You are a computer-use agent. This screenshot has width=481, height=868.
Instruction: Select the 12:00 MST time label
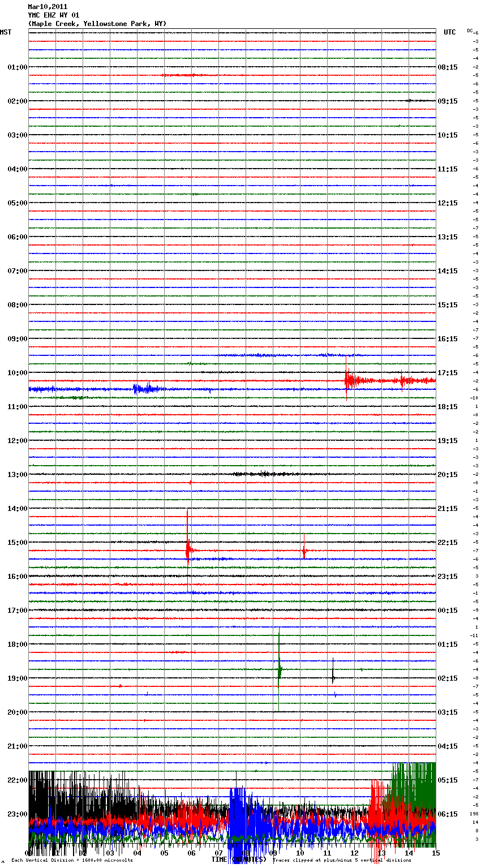pyautogui.click(x=18, y=441)
